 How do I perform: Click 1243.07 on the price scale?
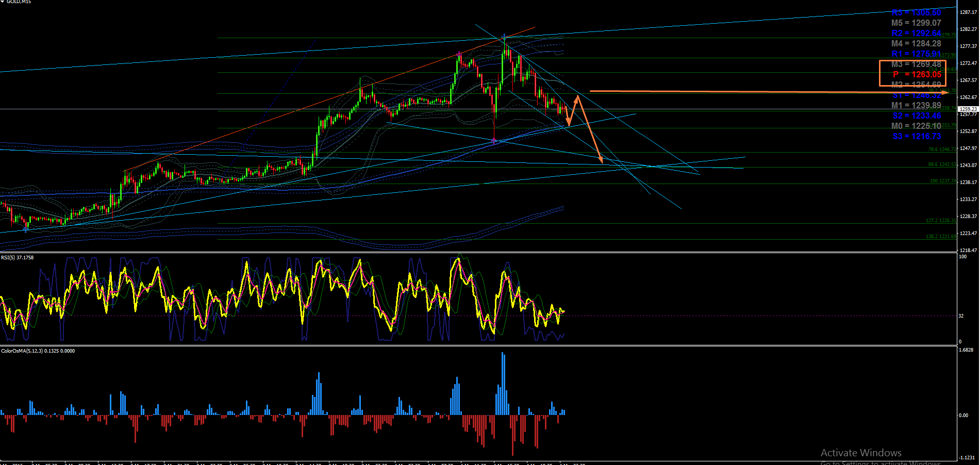point(969,165)
